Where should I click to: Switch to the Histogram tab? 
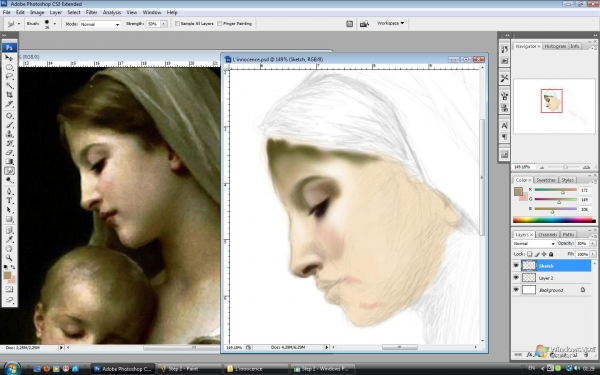[x=555, y=46]
